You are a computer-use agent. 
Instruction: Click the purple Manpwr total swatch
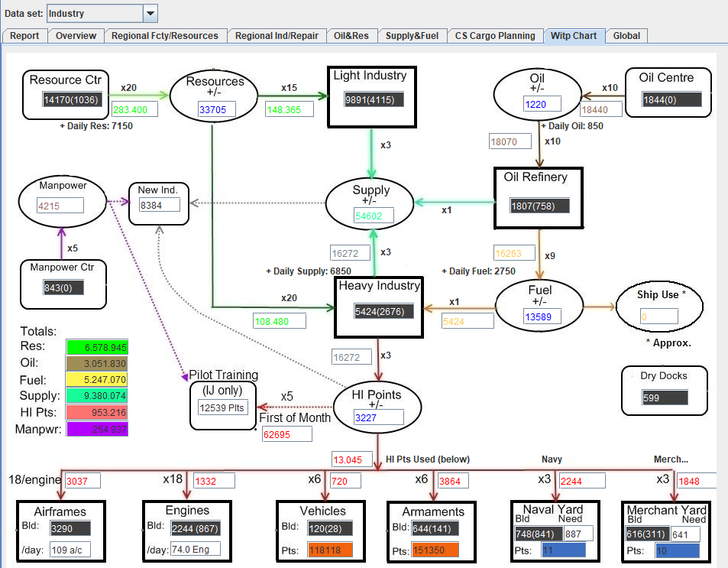pos(97,429)
